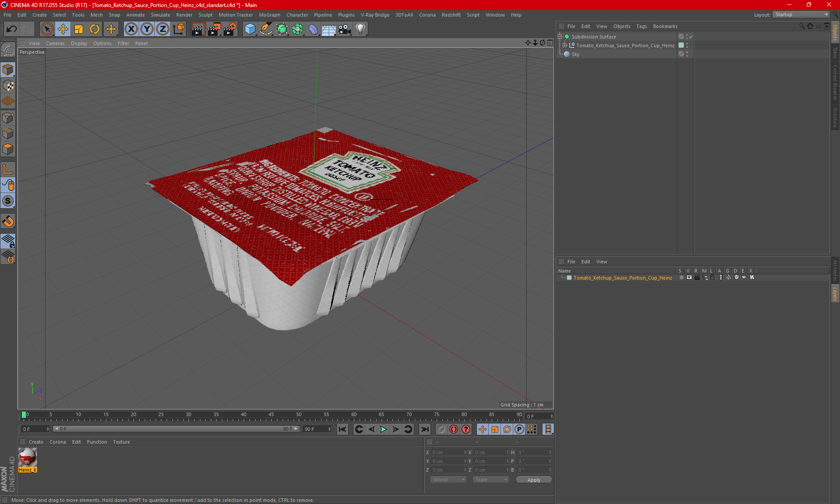840x504 pixels.
Task: Click layer color swatch
Action: [x=569, y=278]
